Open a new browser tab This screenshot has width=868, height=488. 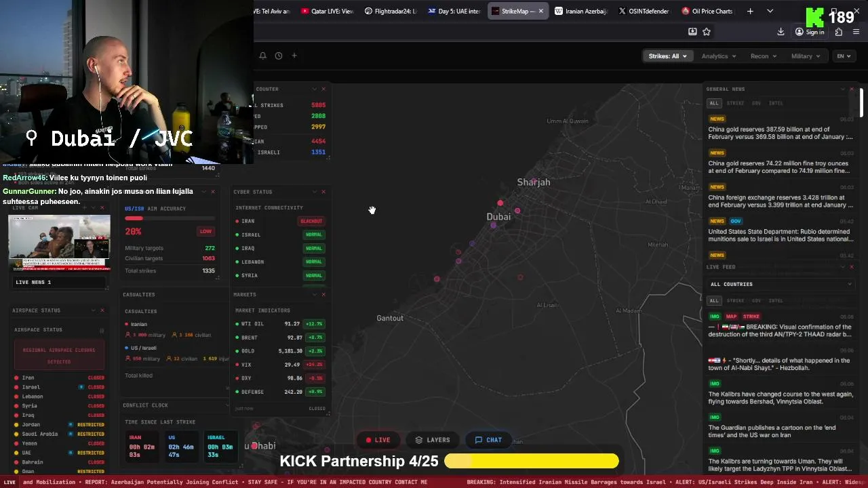pyautogui.click(x=750, y=11)
